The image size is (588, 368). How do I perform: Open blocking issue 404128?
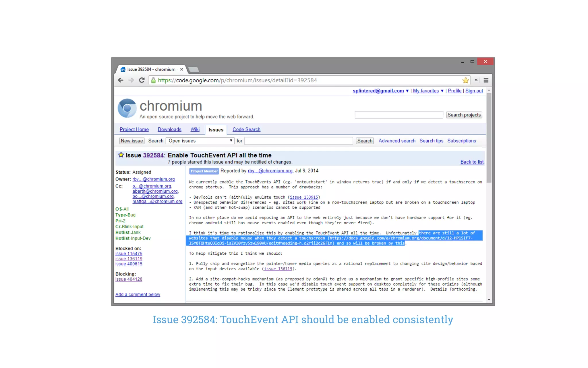click(129, 279)
